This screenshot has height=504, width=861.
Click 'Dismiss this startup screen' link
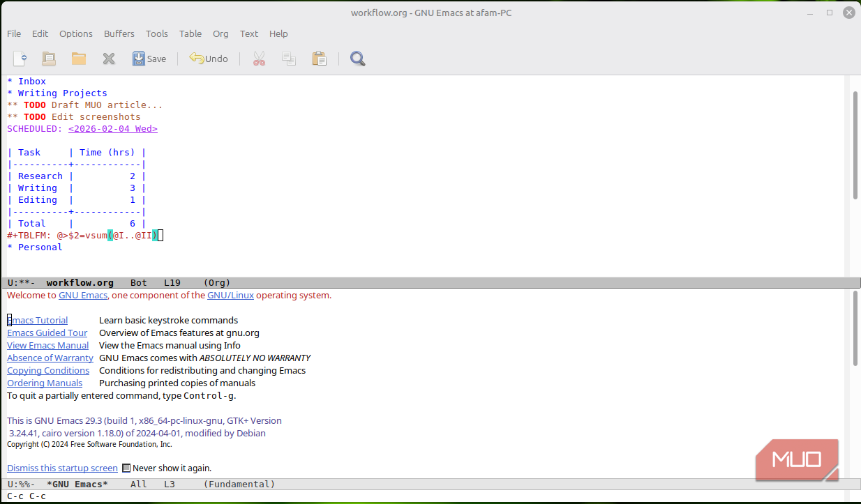click(x=62, y=468)
